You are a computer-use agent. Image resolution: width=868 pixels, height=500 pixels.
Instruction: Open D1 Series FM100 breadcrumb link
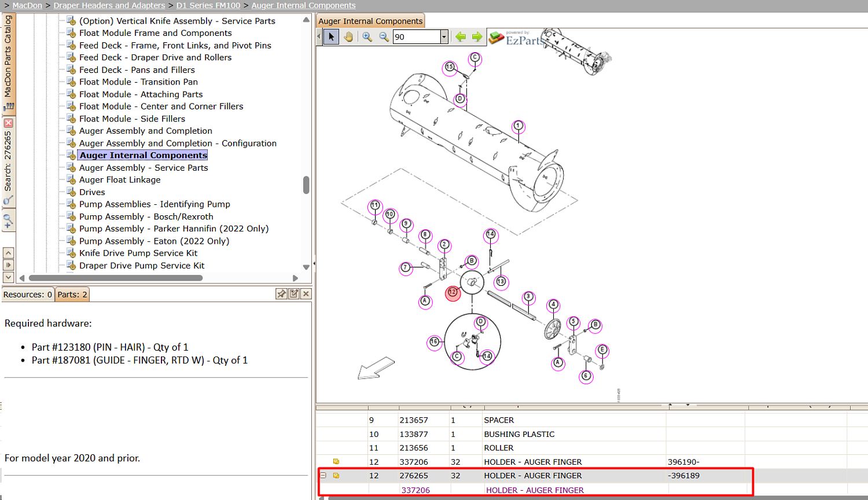(208, 5)
